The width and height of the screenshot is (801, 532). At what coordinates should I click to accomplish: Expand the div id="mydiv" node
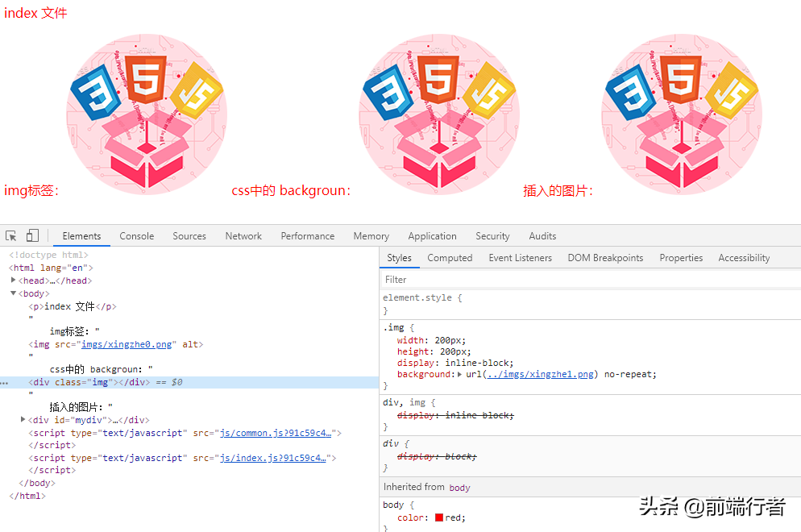coord(23,420)
